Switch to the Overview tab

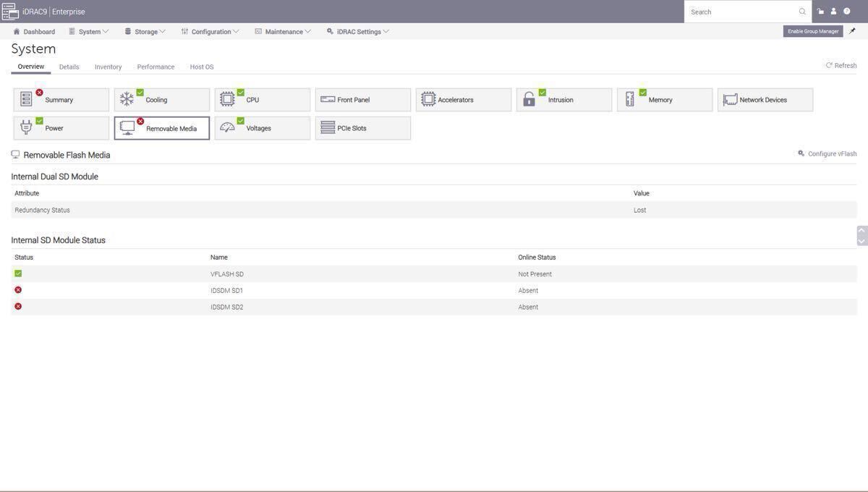[31, 67]
